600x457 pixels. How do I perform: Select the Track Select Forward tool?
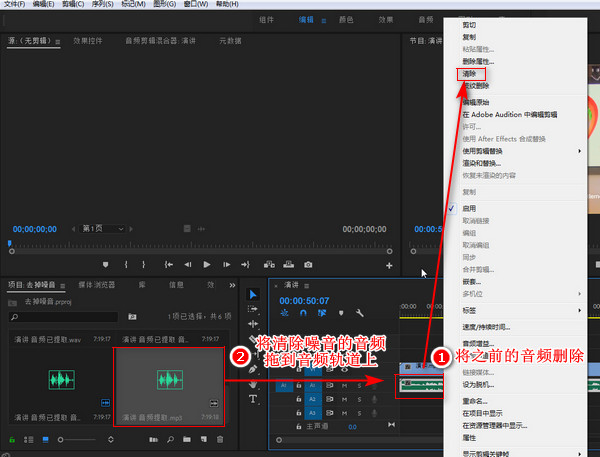253,309
